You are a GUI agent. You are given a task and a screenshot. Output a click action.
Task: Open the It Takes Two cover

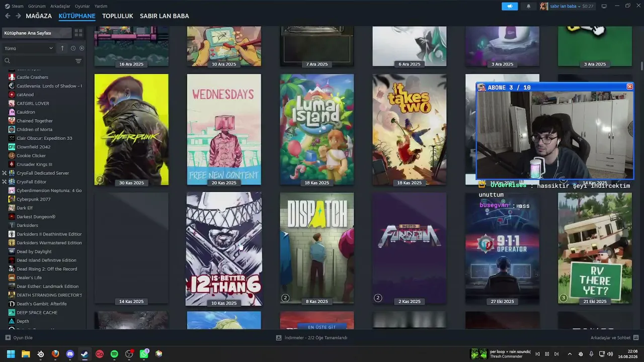410,130
